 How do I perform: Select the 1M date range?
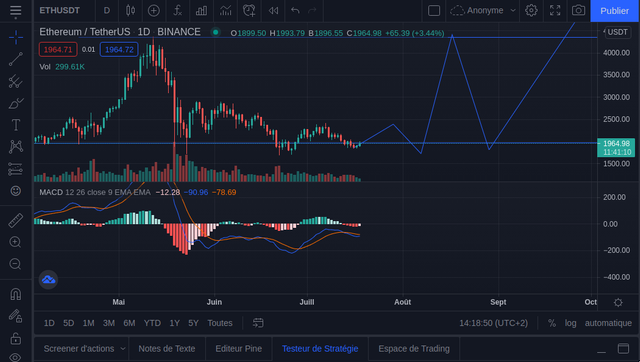(x=89, y=323)
